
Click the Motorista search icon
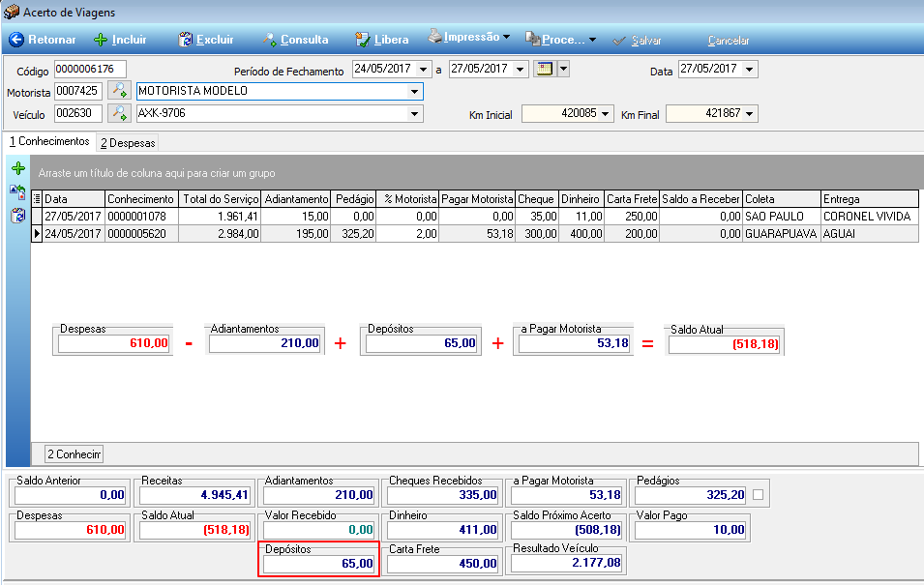click(x=120, y=91)
